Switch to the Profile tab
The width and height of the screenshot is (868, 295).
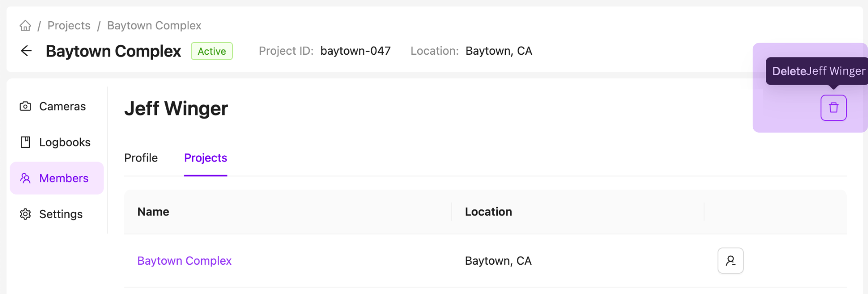(x=141, y=158)
